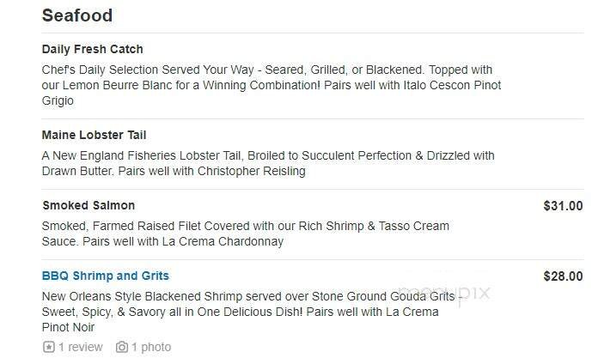Click the star icon beside 1 review
The height and width of the screenshot is (364, 598).
pyautogui.click(x=48, y=347)
